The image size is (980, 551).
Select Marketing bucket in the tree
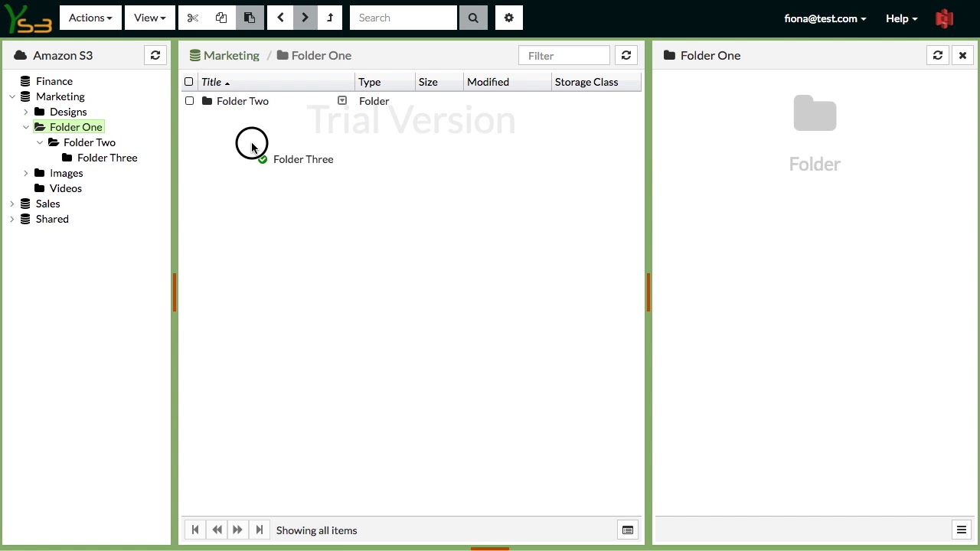pyautogui.click(x=60, y=96)
